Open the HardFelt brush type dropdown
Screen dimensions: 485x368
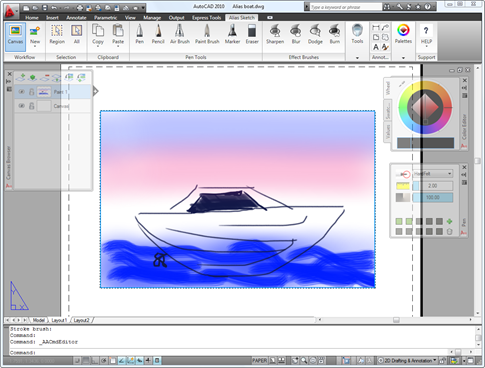[433, 174]
